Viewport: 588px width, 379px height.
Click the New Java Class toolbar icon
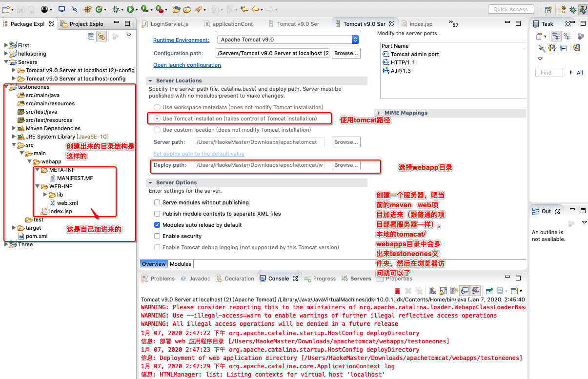click(x=99, y=9)
